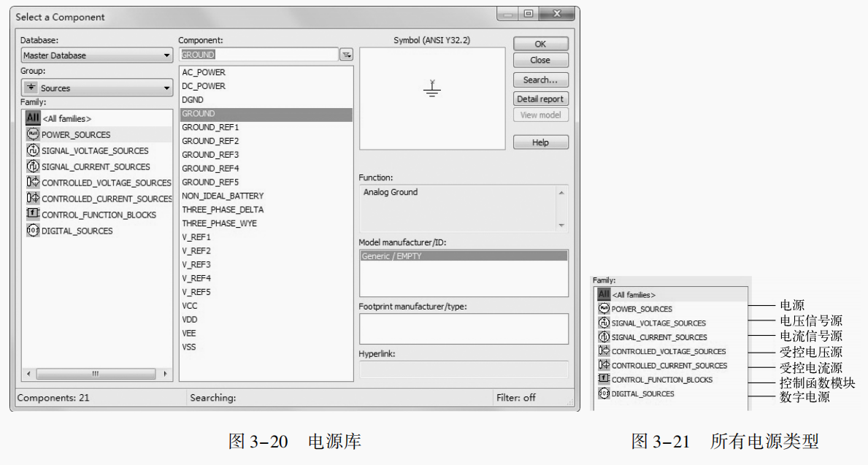
Task: Click the Search... button
Action: pos(539,80)
